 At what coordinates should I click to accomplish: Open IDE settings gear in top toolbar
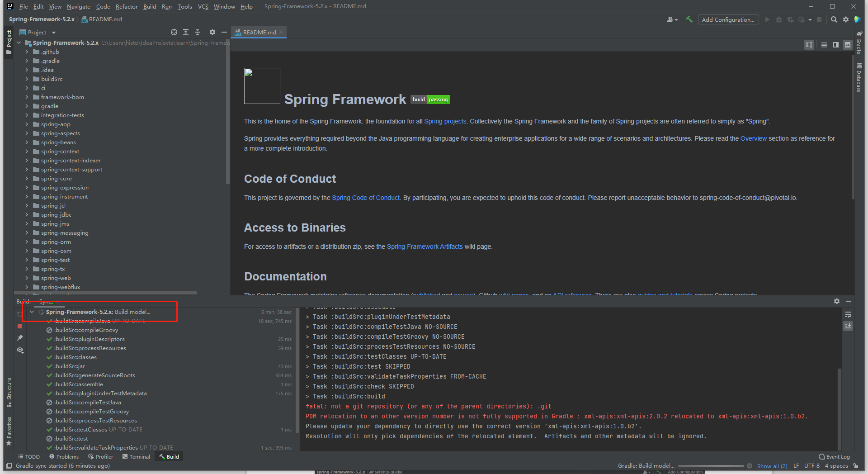[x=846, y=19]
